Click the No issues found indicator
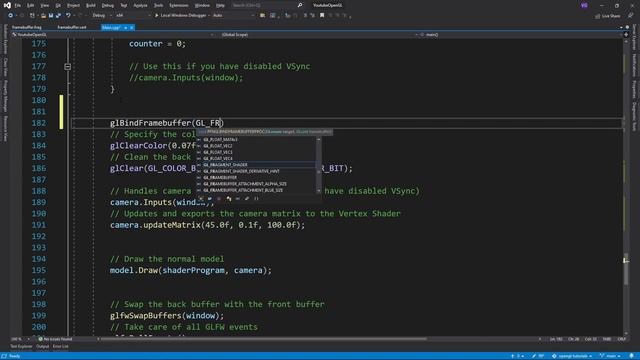This screenshot has height=360, width=640. pyautogui.click(x=55, y=339)
